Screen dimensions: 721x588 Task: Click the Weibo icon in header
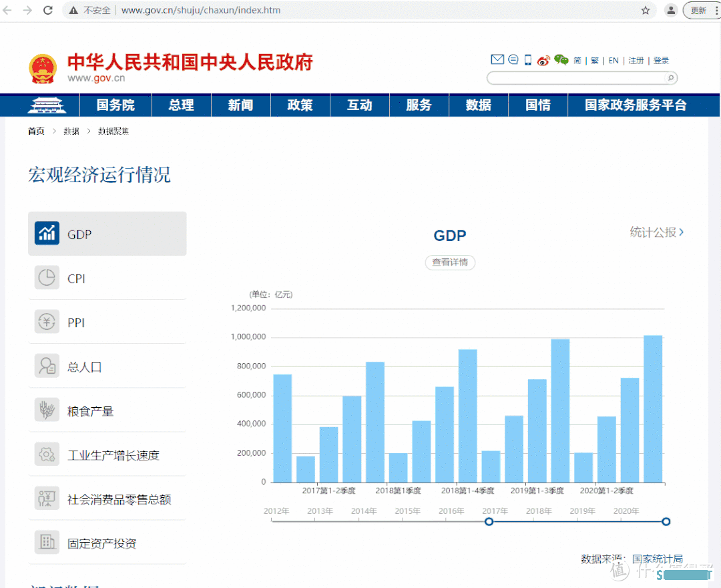pyautogui.click(x=543, y=60)
